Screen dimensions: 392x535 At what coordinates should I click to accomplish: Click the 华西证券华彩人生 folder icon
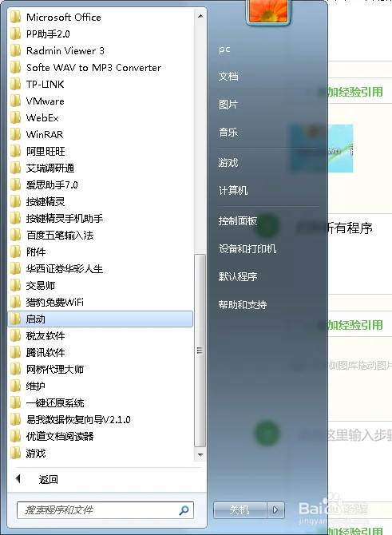pyautogui.click(x=15, y=268)
